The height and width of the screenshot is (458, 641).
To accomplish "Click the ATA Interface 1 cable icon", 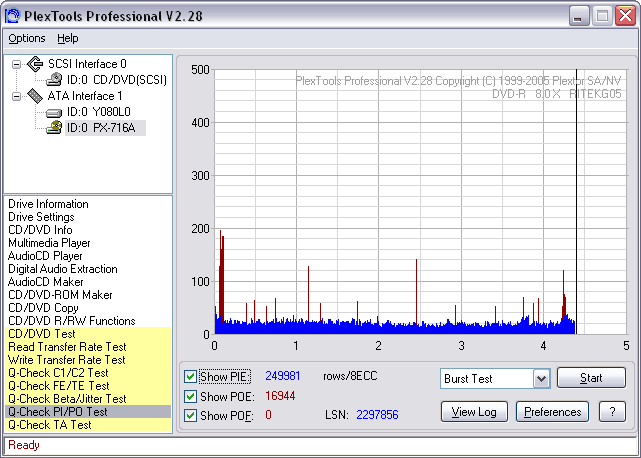I will (35, 96).
